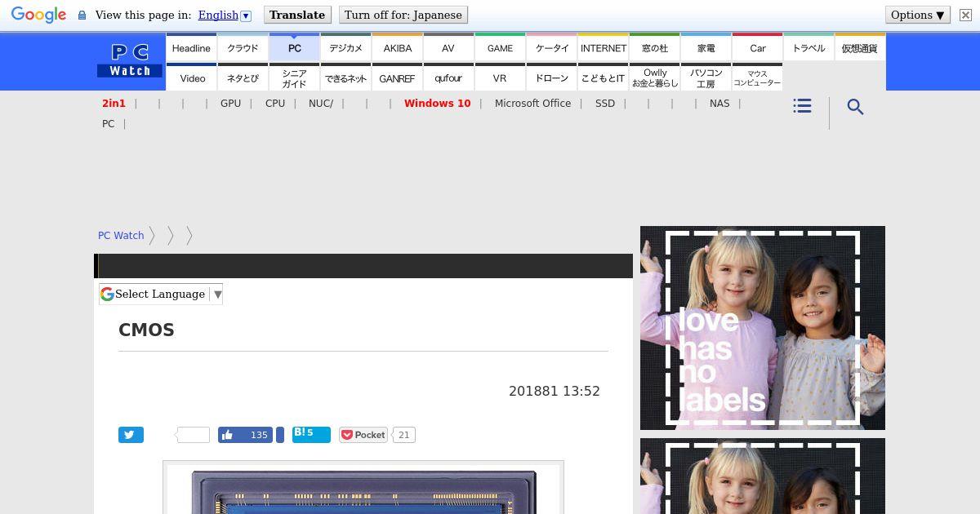Select the PC tab
The width and height of the screenshot is (980, 514).
[x=294, y=47]
